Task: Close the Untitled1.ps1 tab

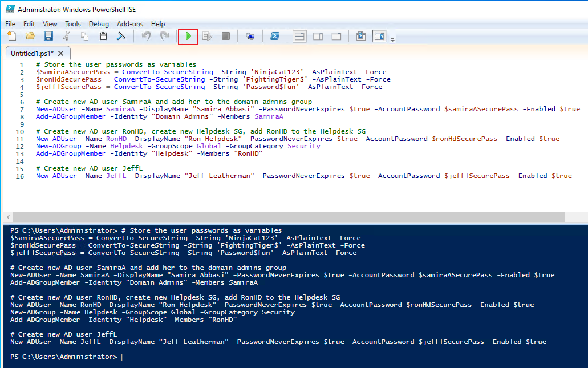Action: [x=61, y=53]
